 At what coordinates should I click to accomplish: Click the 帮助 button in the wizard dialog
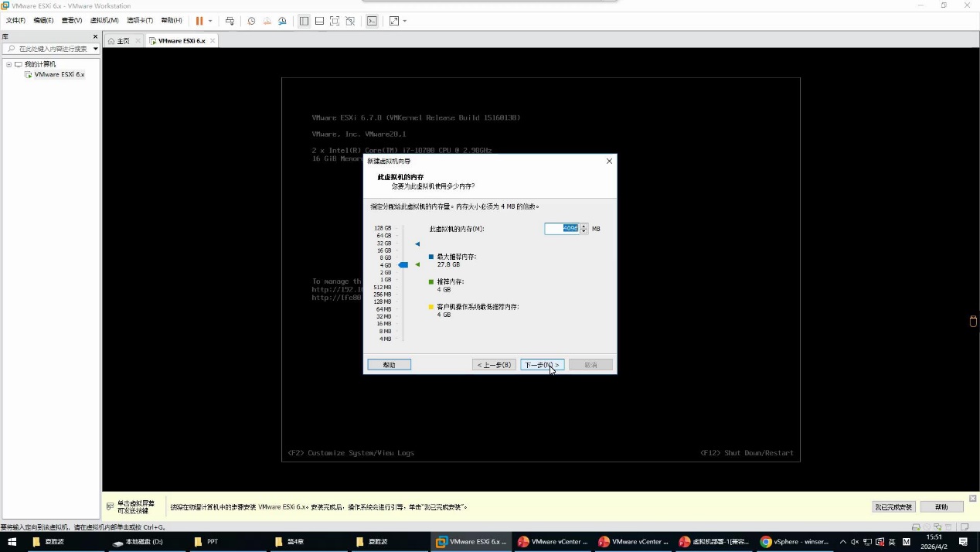pos(389,365)
